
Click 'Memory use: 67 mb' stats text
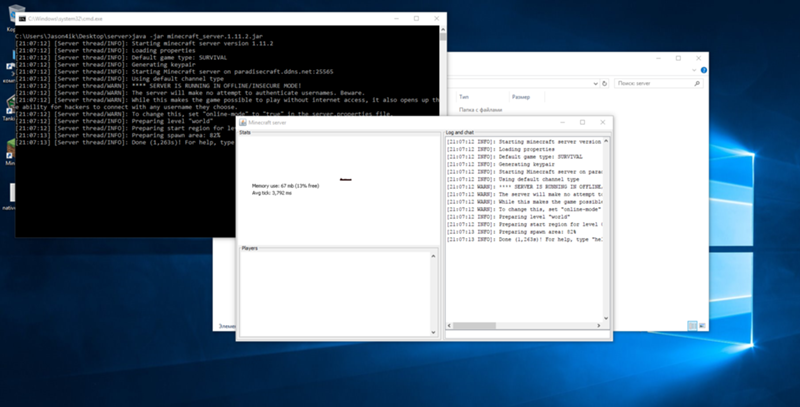coord(285,186)
